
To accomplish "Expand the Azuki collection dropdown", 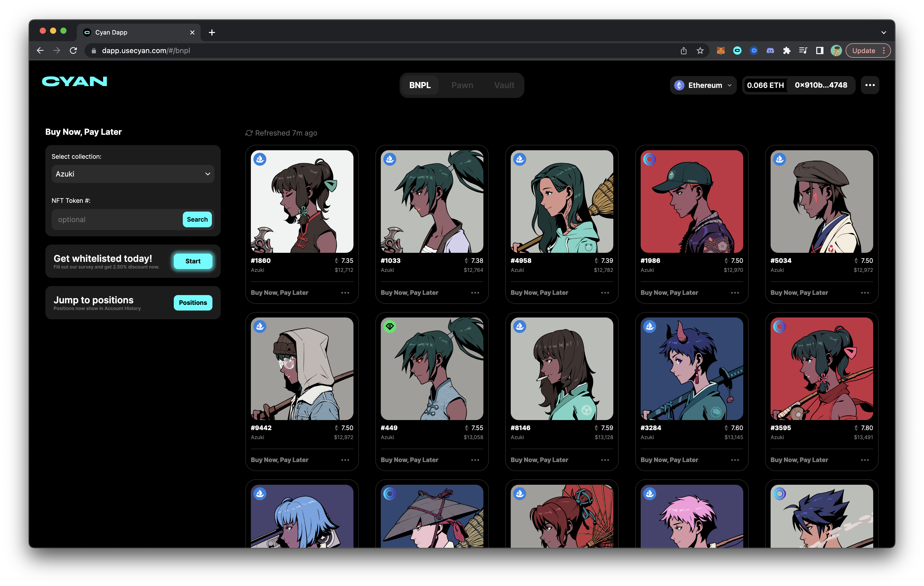I will pos(133,174).
